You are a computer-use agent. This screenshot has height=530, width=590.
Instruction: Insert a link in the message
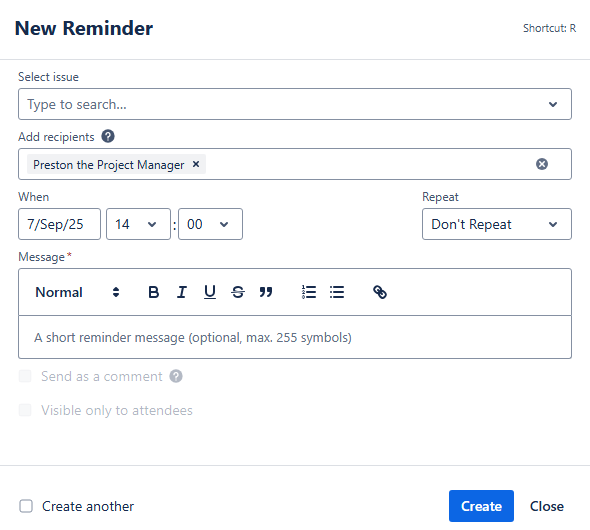point(380,292)
